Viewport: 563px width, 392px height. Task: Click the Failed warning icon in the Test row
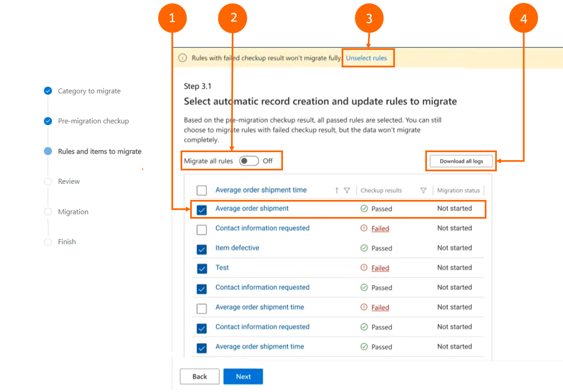364,268
